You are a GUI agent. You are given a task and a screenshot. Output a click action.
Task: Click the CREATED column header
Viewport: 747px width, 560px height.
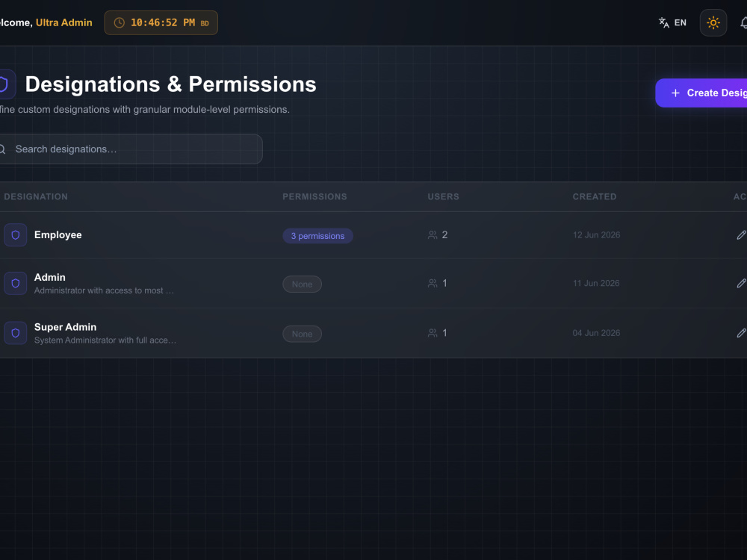[595, 196]
